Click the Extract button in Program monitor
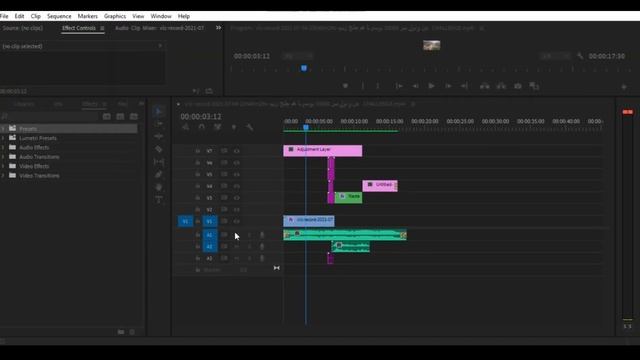640x360 pixels. (x=501, y=86)
